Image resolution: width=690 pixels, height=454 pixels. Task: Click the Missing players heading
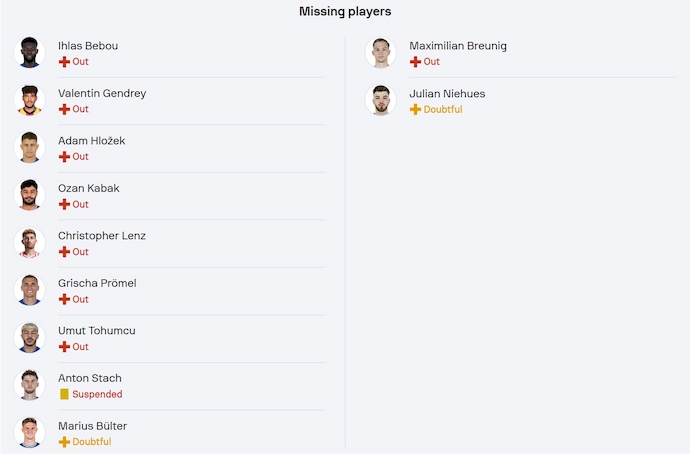pyautogui.click(x=345, y=12)
